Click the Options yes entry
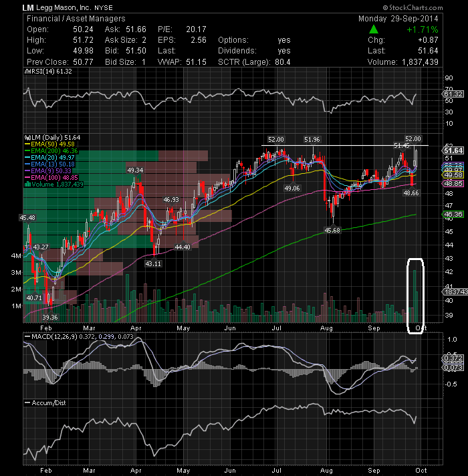Image resolution: width=468 pixels, height=476 pixels. [x=254, y=40]
